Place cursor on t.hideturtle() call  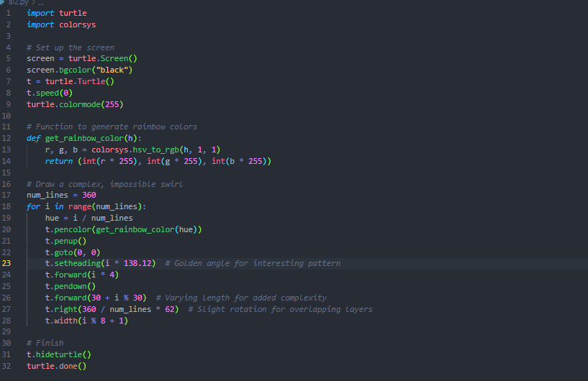pos(58,354)
